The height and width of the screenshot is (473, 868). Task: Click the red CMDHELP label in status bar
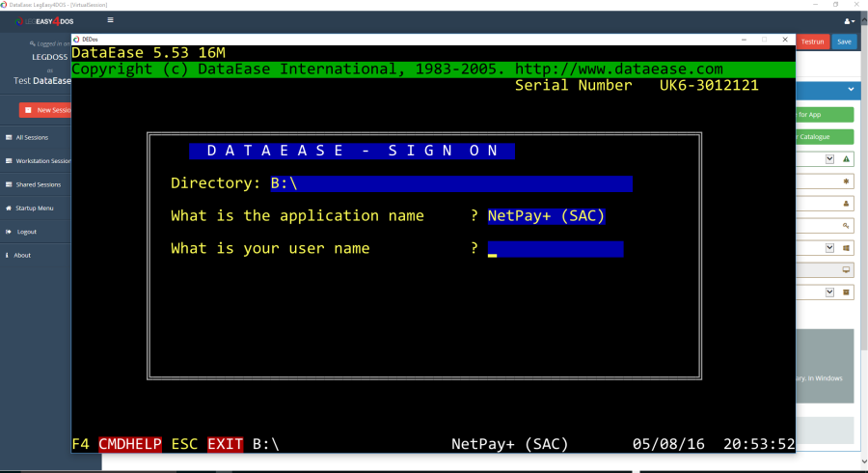tap(130, 444)
